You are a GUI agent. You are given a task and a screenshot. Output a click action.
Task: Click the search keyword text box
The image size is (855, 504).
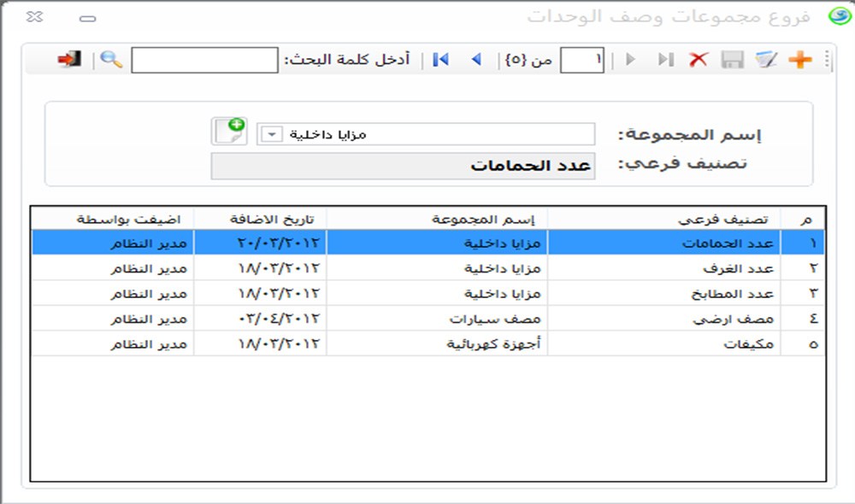pyautogui.click(x=204, y=60)
